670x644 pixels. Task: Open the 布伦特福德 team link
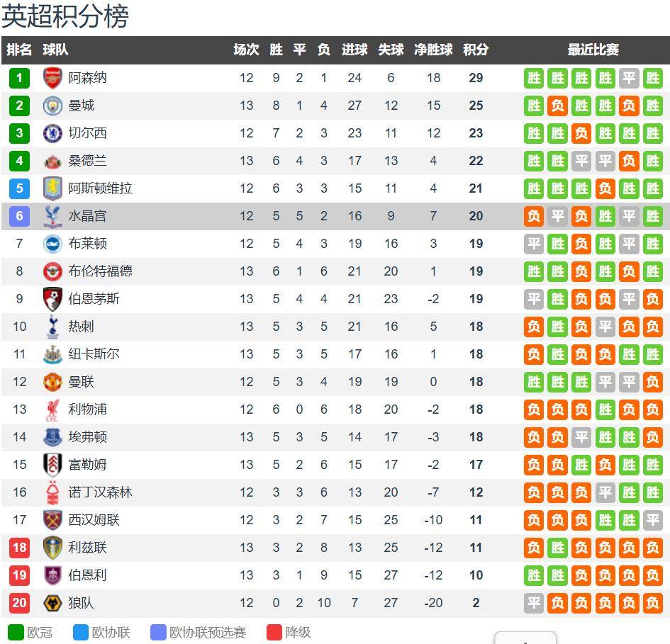coord(100,271)
